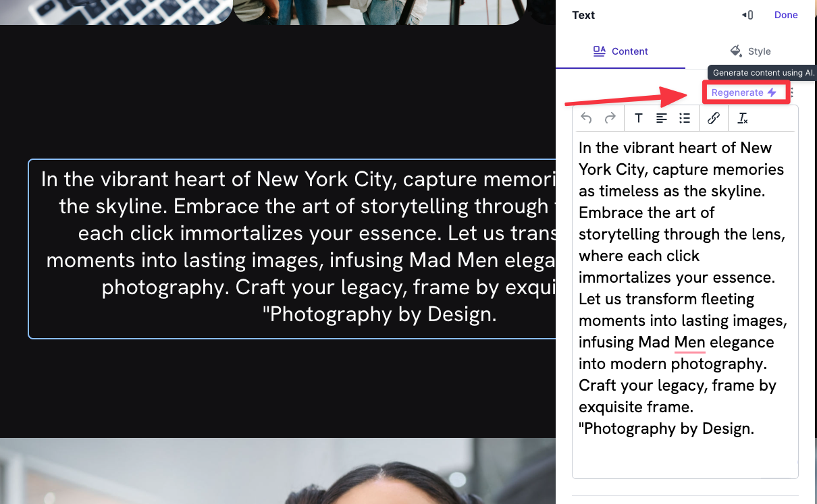
Task: Insert a hyperlink using the link icon
Action: point(714,117)
